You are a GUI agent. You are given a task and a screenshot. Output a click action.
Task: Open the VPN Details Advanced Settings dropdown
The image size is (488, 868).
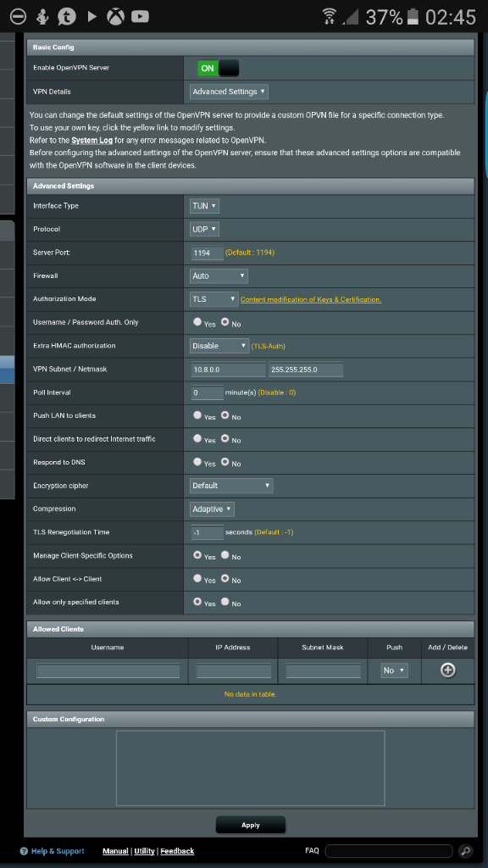229,92
